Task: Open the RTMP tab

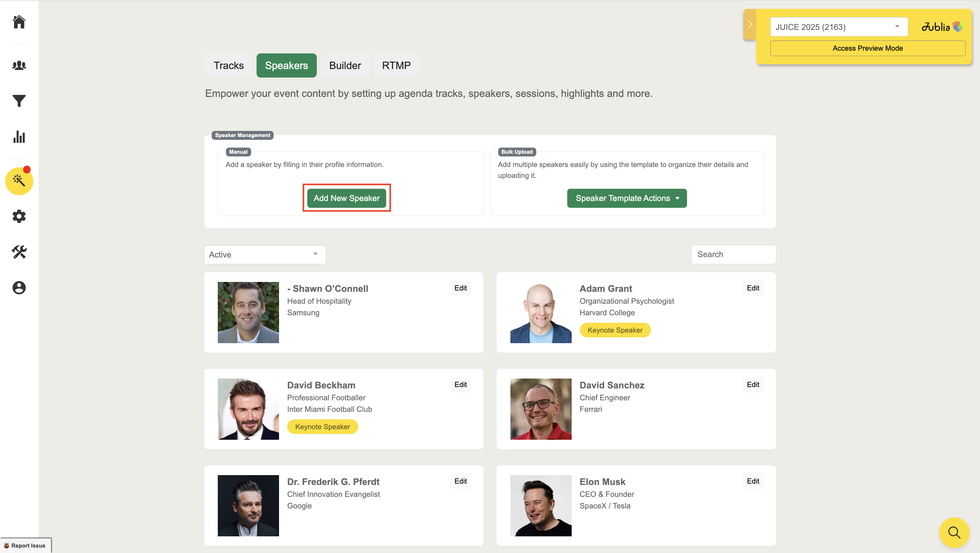Action: (396, 65)
